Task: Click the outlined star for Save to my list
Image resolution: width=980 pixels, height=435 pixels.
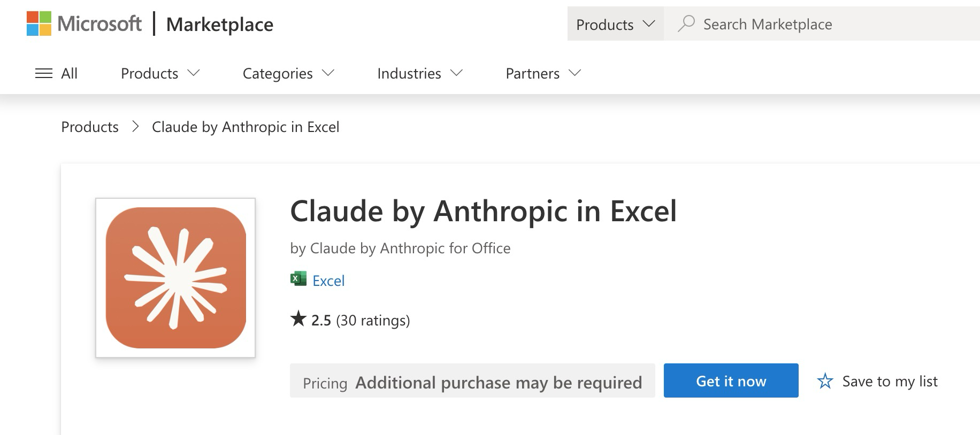Action: coord(825,380)
